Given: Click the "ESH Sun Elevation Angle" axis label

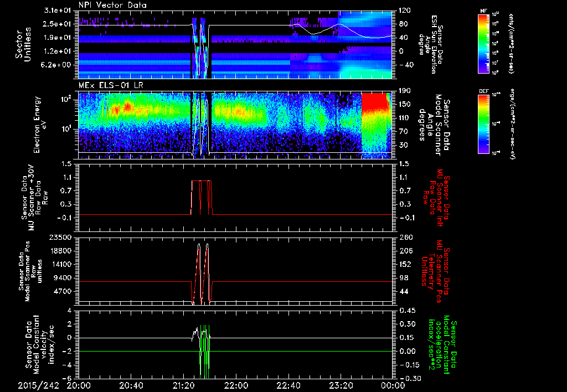Looking at the screenshot, I should click(x=431, y=44).
